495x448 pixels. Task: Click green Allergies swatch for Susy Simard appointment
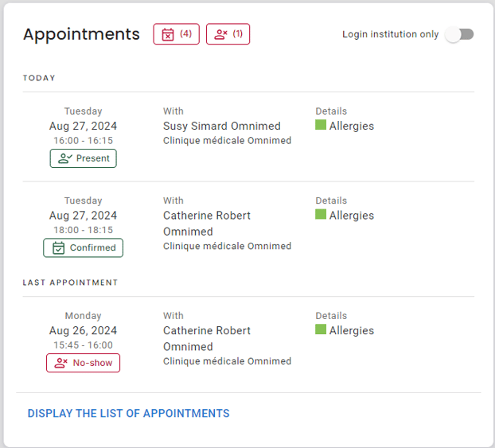point(321,125)
